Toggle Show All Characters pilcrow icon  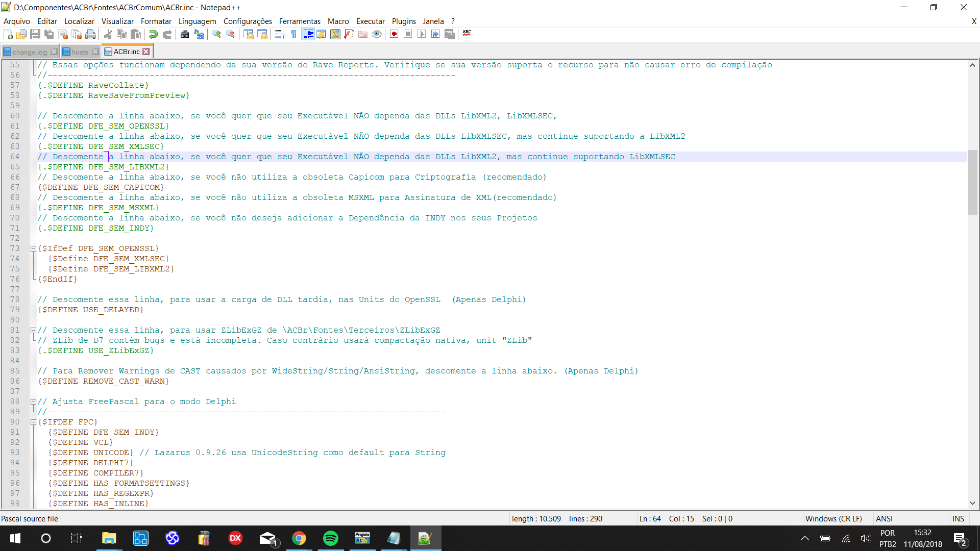pyautogui.click(x=294, y=34)
